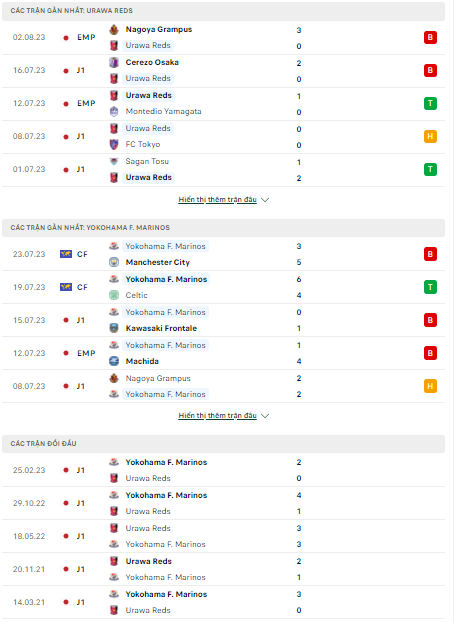Open the Kawasaki Frontale team link
This screenshot has width=454, height=623.
161,328
